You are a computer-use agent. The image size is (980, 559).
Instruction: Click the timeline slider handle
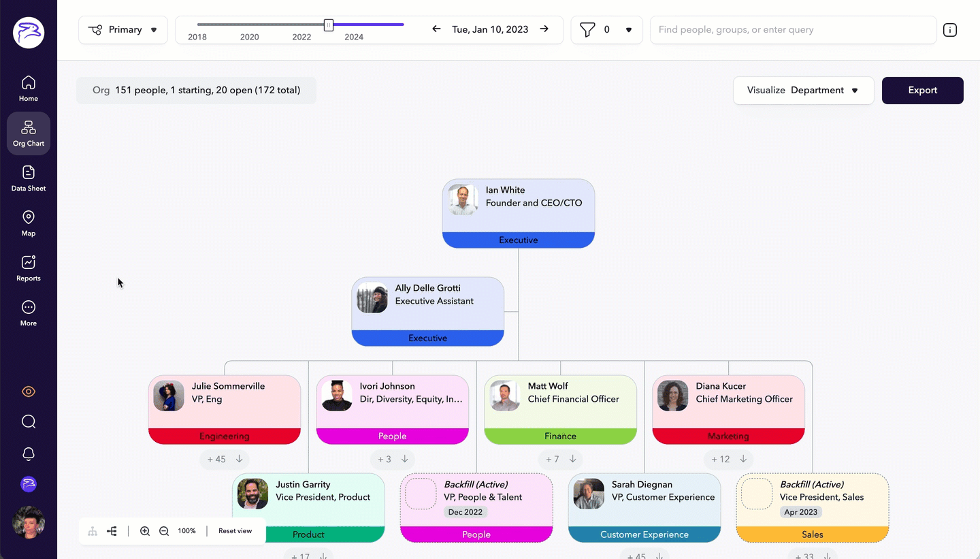click(329, 25)
